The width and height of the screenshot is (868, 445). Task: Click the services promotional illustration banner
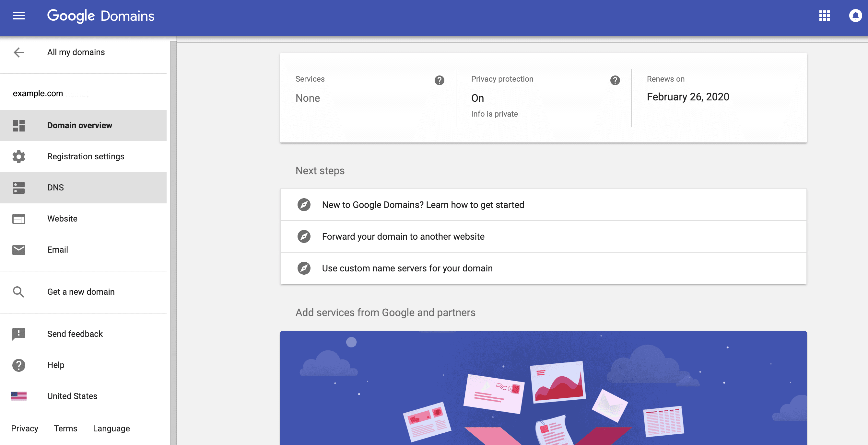tap(543, 388)
